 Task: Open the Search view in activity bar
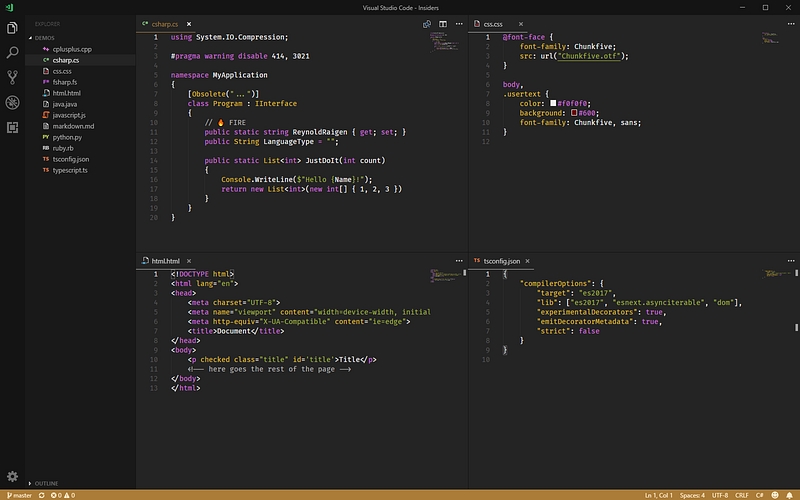(12, 51)
